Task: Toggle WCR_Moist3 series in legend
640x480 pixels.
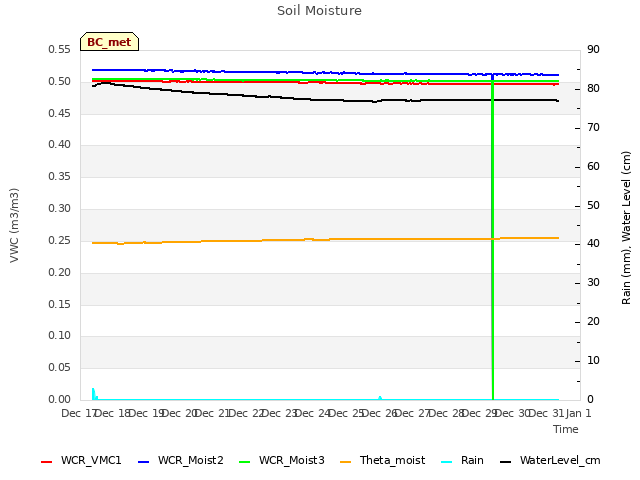Action: pyautogui.click(x=282, y=460)
